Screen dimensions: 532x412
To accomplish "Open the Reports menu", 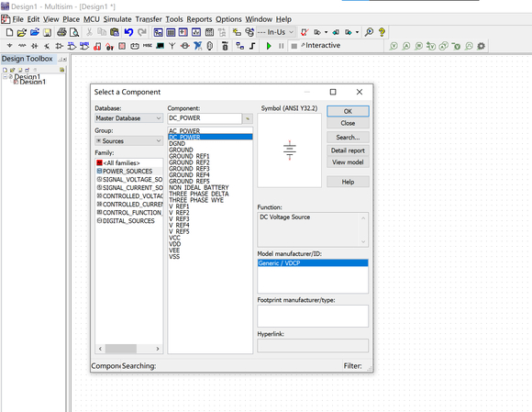I will 199,19.
